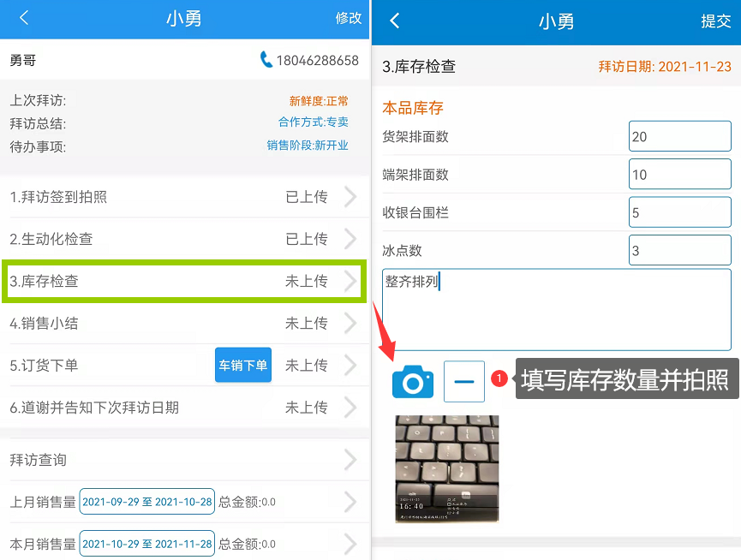Tap 提交 to submit the inventory check
741x560 pixels.
715,21
